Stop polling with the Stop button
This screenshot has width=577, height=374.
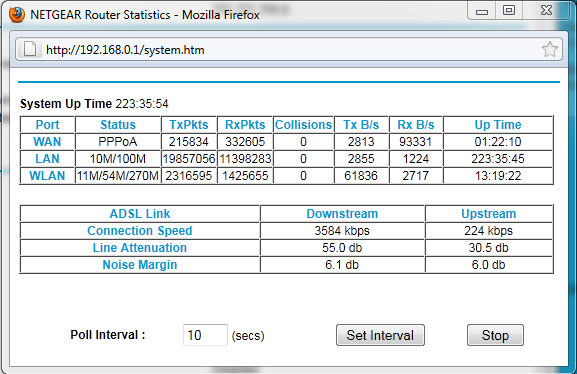(x=495, y=335)
